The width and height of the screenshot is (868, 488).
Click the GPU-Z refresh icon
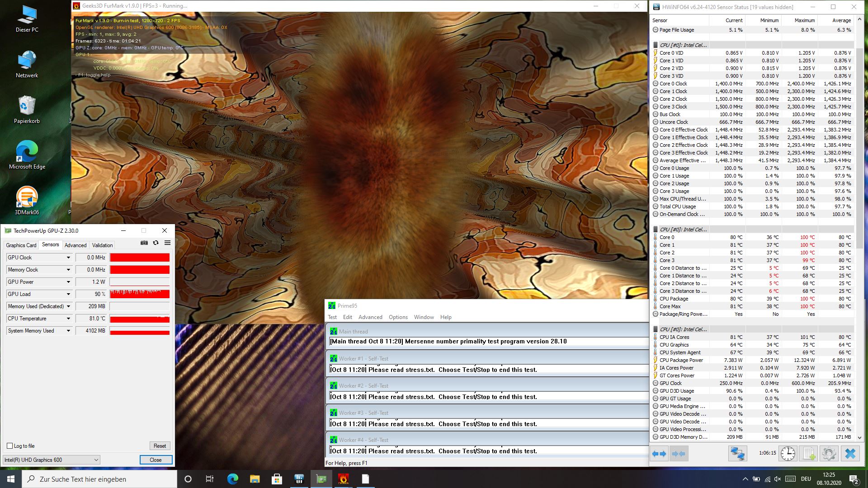pos(156,243)
